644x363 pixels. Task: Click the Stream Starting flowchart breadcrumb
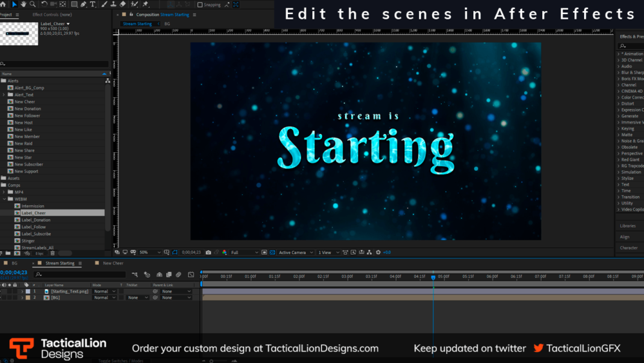tap(137, 24)
